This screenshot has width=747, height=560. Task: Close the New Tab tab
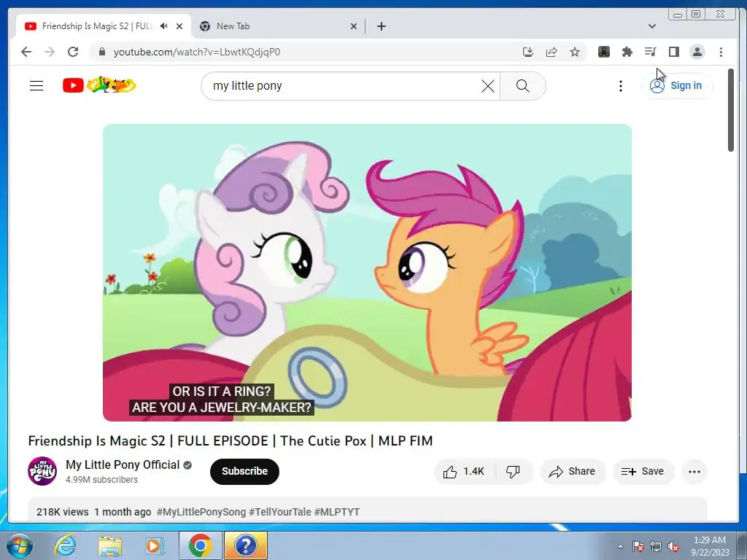[354, 26]
